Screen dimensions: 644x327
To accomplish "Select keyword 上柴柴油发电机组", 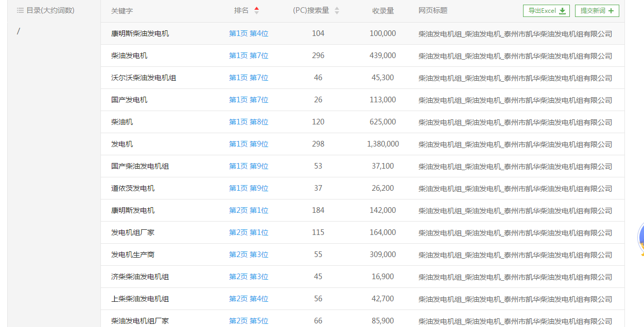I will [x=140, y=299].
